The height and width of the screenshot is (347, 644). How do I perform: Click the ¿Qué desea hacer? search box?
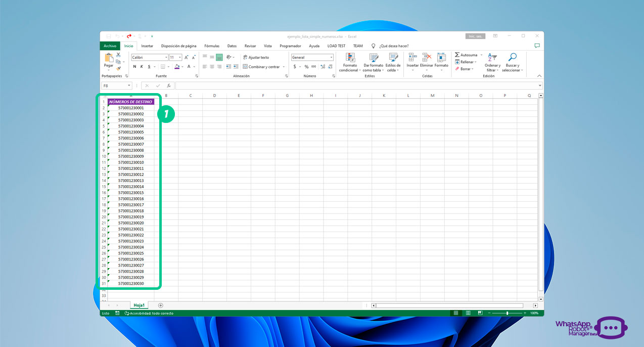pos(394,46)
